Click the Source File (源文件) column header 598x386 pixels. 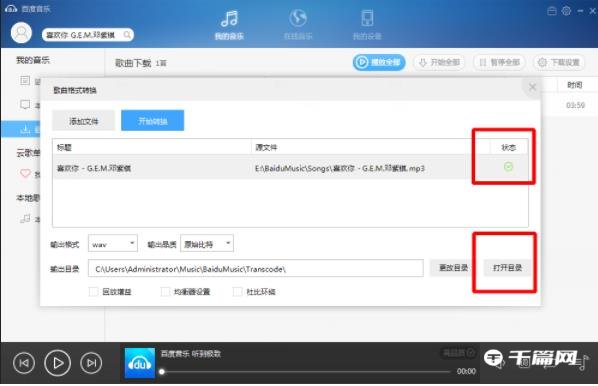coord(266,148)
